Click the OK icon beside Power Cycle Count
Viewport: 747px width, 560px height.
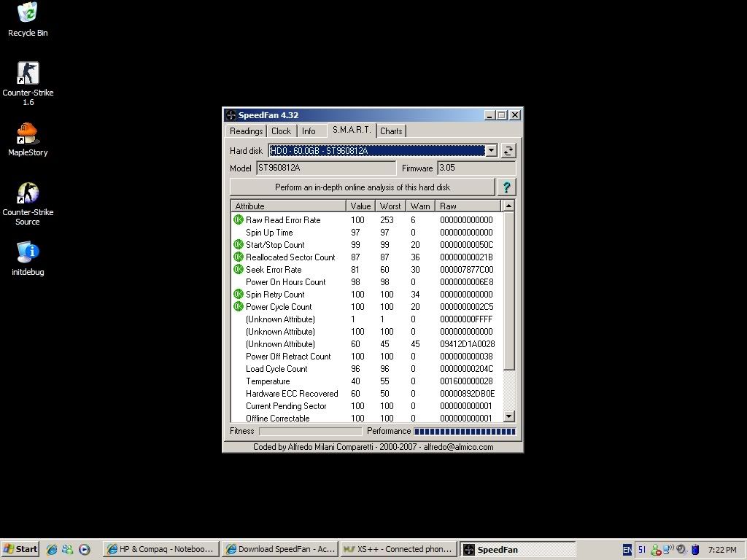coord(239,306)
